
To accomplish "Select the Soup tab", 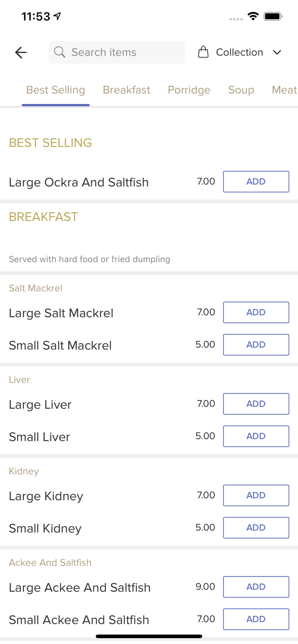I will pyautogui.click(x=241, y=90).
